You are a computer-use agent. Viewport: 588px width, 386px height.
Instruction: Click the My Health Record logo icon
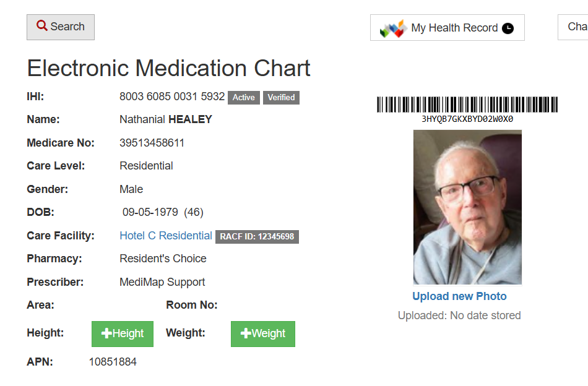click(392, 28)
